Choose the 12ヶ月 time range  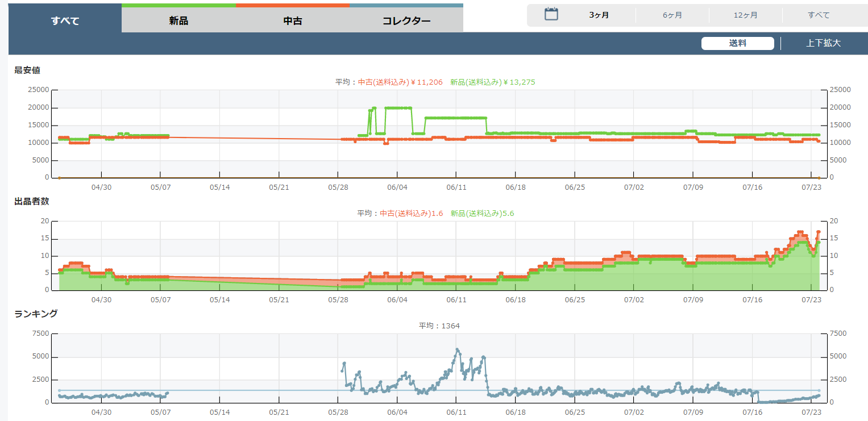point(745,15)
